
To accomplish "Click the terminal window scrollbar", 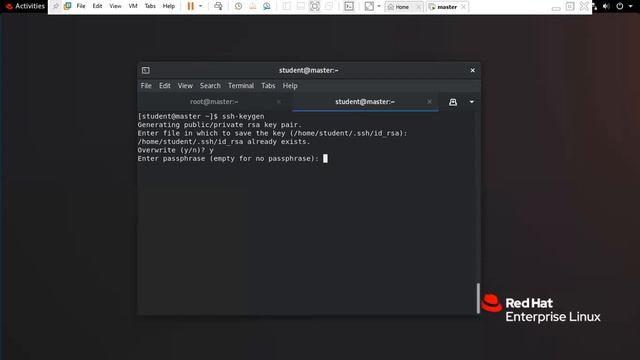I will point(478,298).
